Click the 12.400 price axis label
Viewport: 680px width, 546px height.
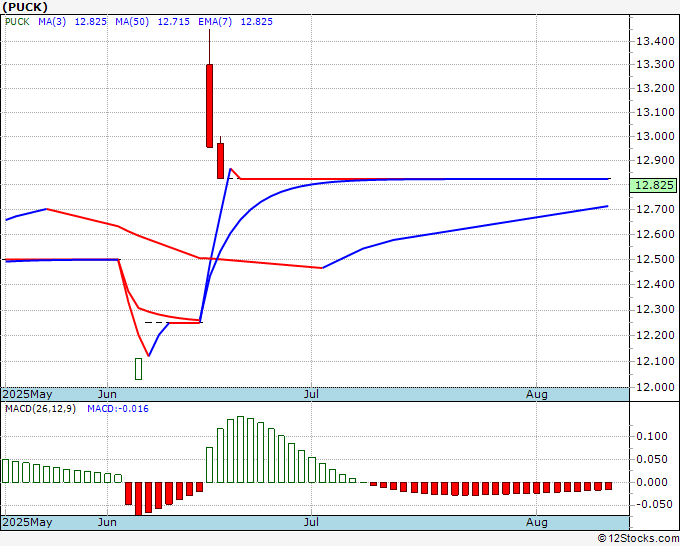point(655,284)
